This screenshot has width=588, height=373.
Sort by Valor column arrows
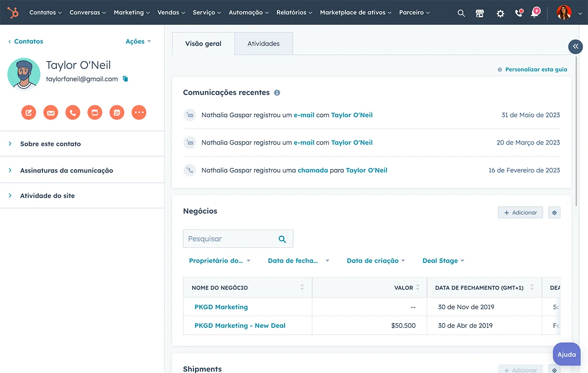pyautogui.click(x=418, y=287)
